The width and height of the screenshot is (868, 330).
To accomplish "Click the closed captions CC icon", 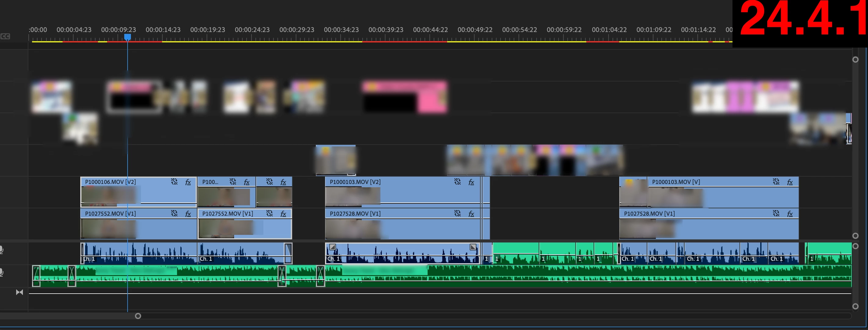I will coord(5,36).
